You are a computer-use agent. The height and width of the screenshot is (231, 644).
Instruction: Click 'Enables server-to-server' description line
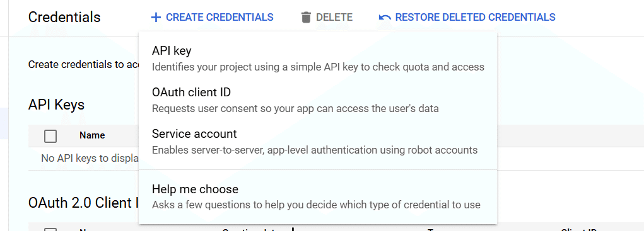315,150
